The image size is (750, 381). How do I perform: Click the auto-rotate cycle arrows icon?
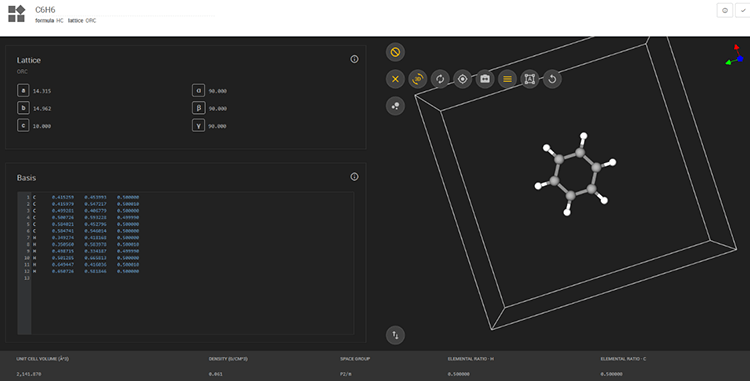click(x=440, y=79)
